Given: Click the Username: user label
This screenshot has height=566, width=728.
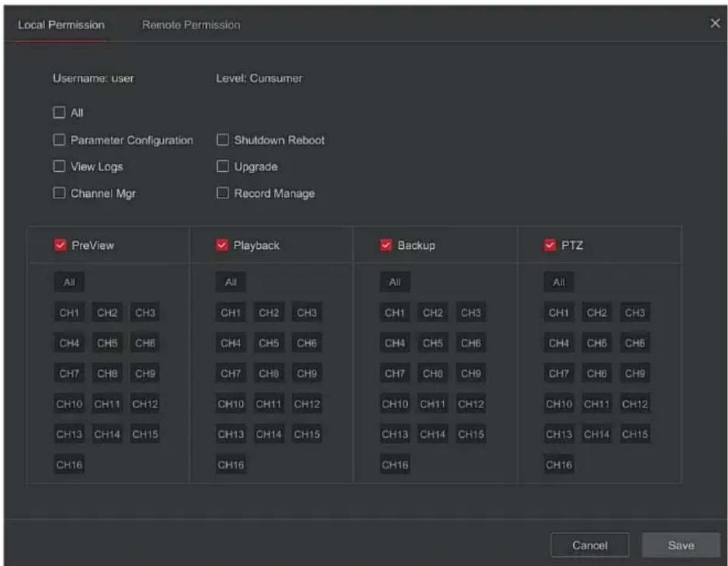Looking at the screenshot, I should pos(93,78).
